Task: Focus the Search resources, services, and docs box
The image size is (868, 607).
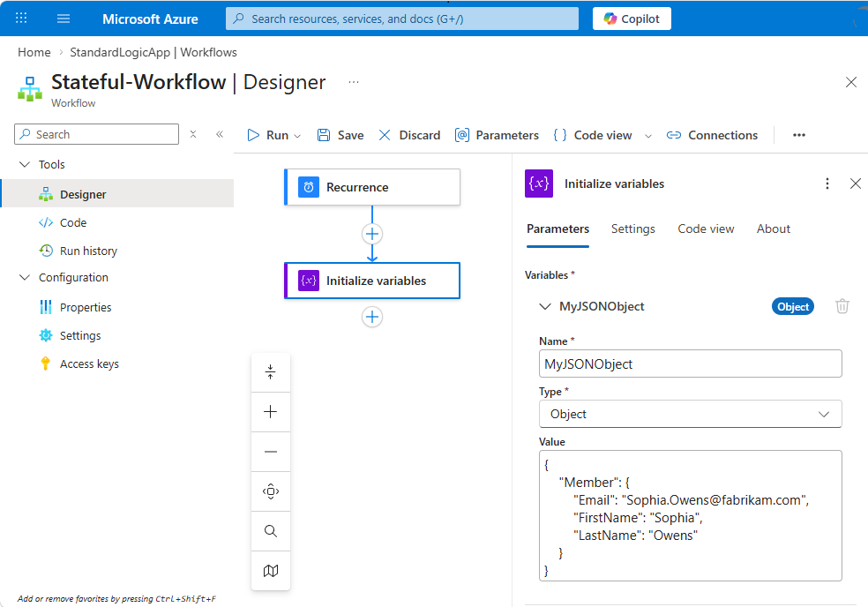Action: point(402,19)
